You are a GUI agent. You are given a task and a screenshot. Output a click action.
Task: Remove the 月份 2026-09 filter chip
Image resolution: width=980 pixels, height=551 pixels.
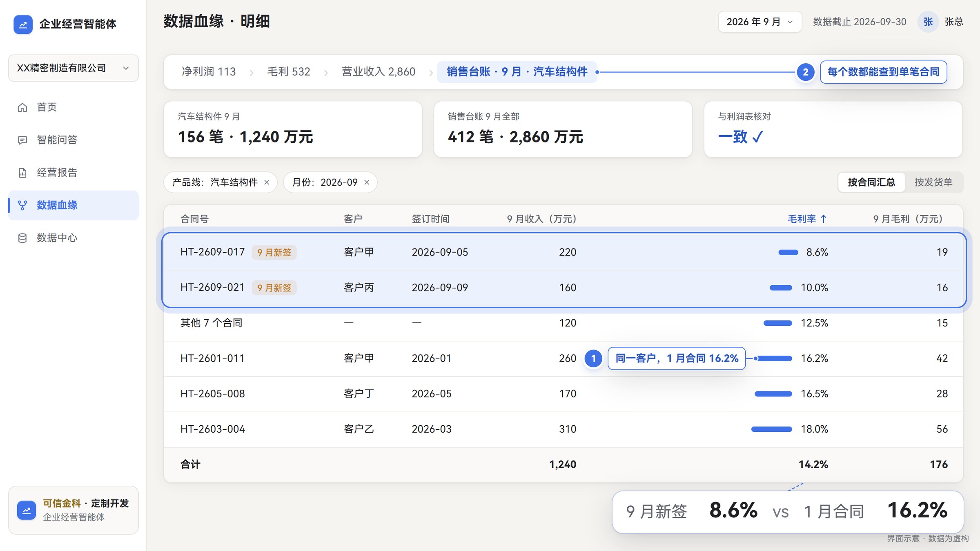tap(367, 182)
